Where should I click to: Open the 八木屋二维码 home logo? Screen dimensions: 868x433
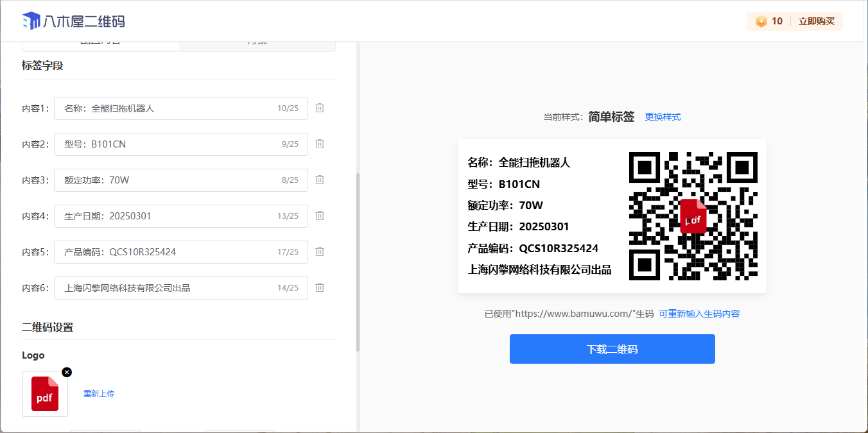click(73, 21)
